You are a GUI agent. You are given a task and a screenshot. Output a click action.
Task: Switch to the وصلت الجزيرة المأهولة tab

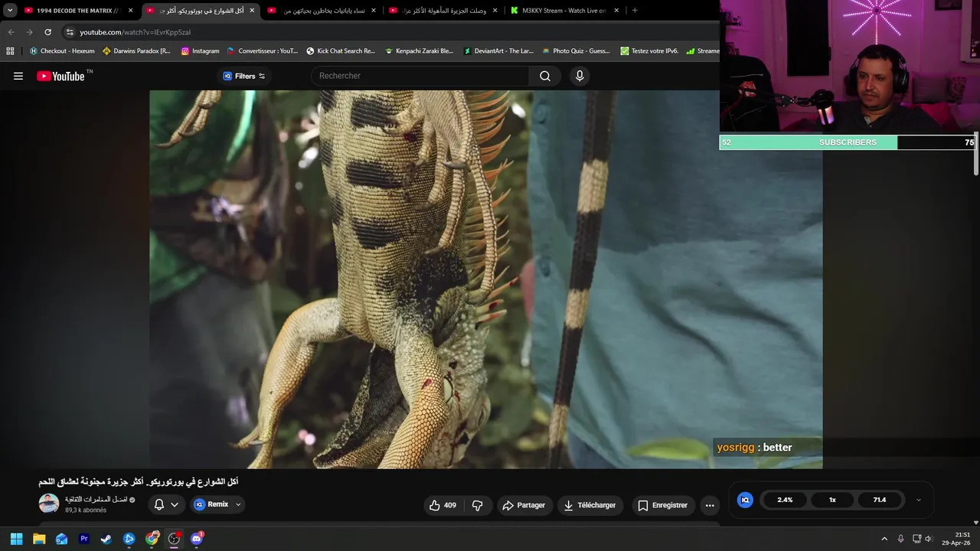(444, 11)
